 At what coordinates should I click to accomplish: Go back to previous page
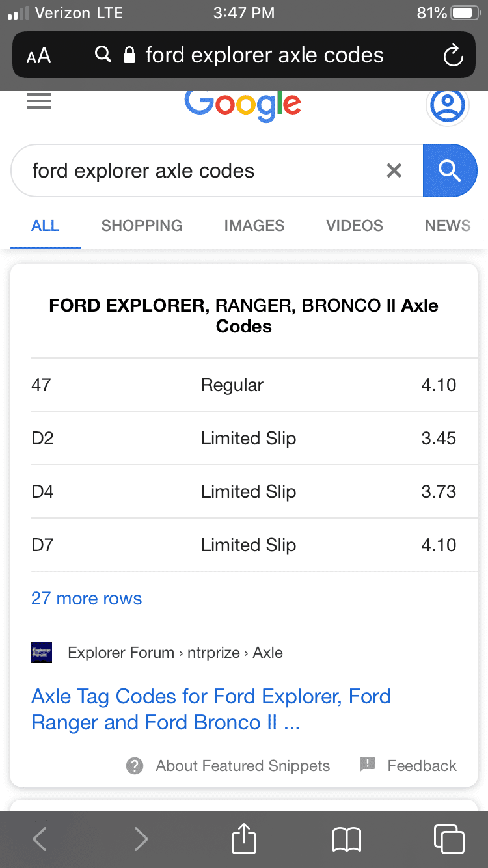coord(40,839)
